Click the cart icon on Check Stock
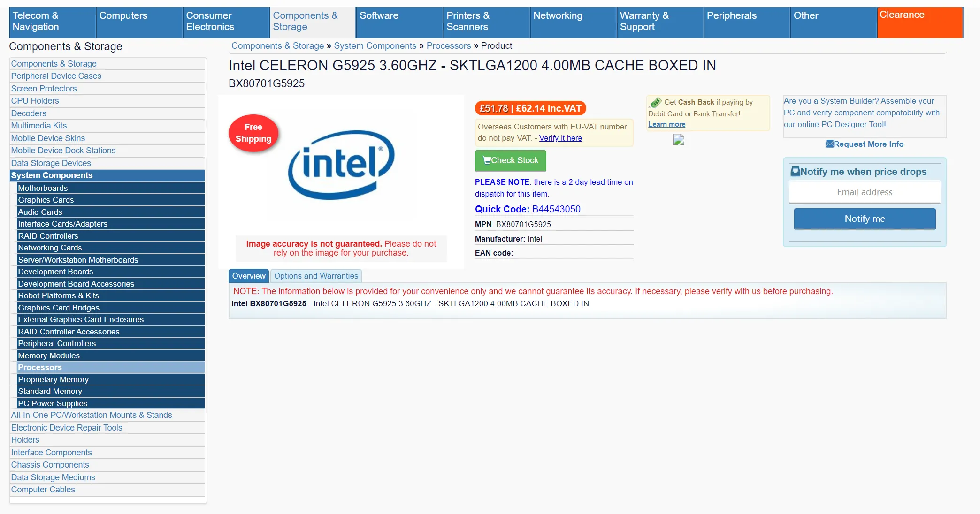This screenshot has width=980, height=514. [x=486, y=160]
